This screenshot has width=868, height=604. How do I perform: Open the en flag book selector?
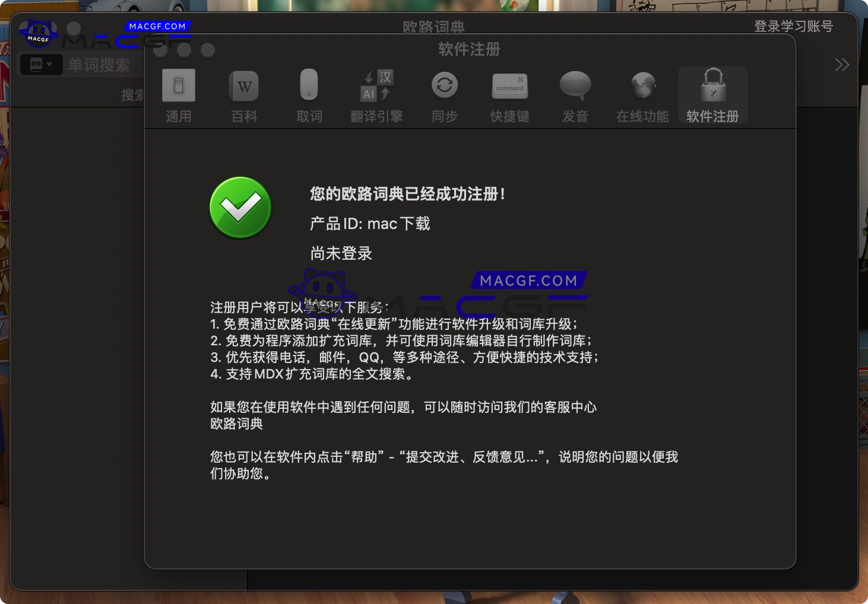[34, 63]
